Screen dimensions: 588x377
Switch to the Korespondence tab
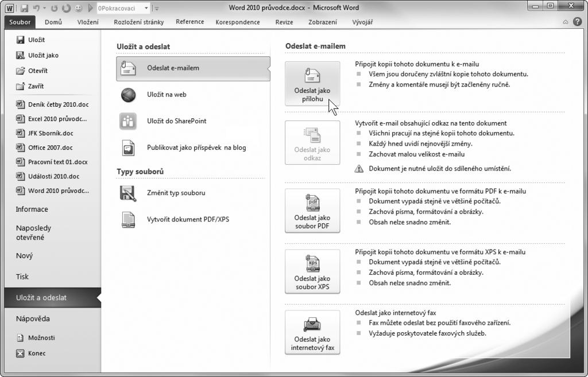[238, 22]
